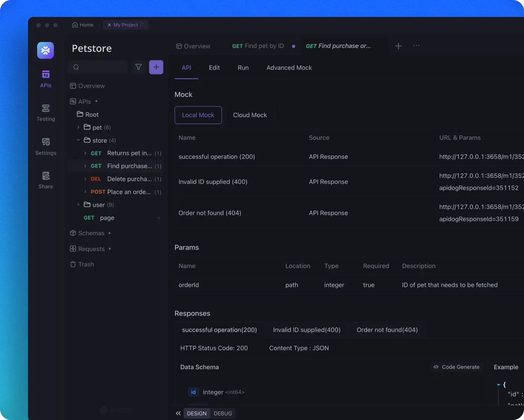Screen dimensions: 524x420
Task: Close the My Project tab
Action: click(109, 25)
